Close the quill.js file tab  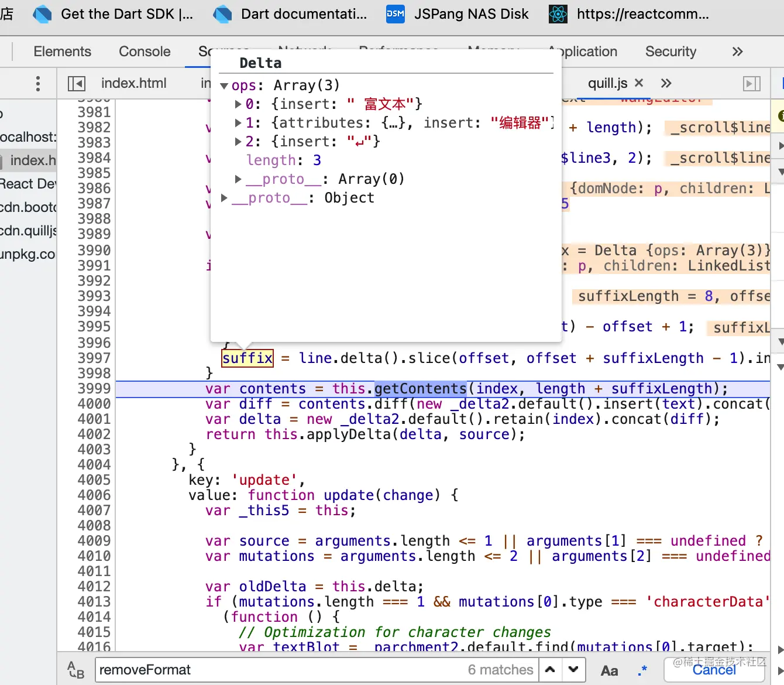coord(639,83)
